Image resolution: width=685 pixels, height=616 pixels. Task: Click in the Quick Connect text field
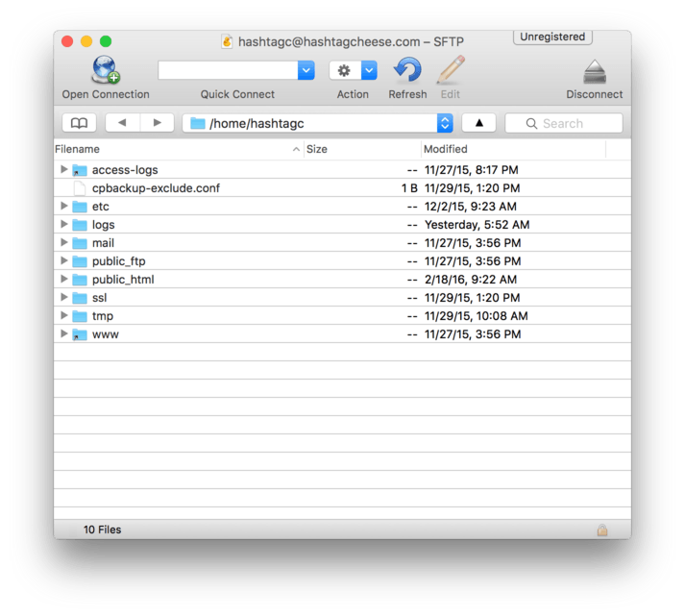coord(228,70)
